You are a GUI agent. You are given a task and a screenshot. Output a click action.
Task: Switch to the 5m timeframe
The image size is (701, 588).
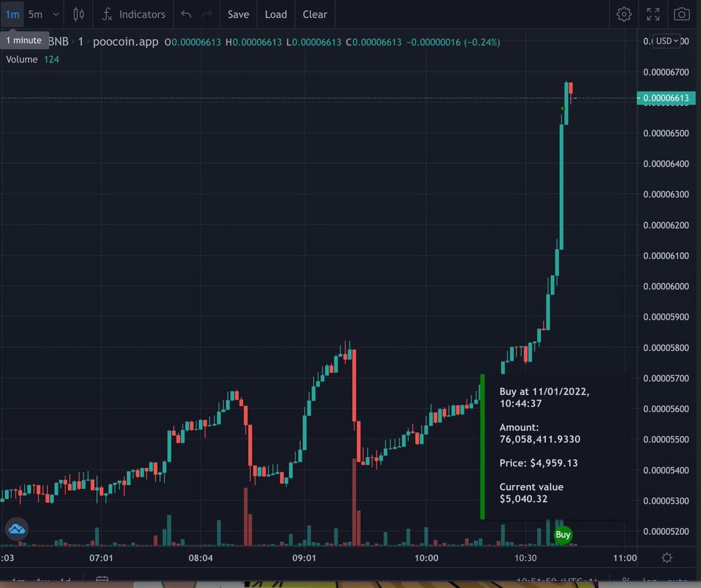click(35, 14)
